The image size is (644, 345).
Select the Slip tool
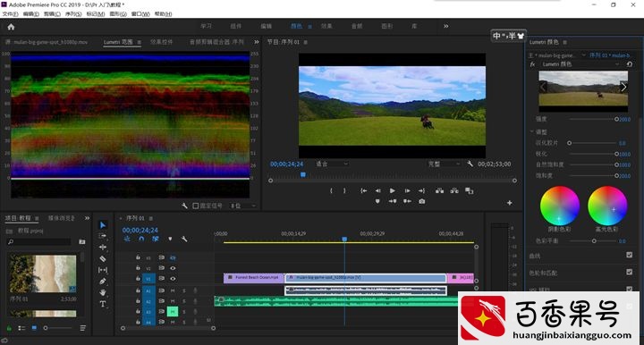[103, 270]
